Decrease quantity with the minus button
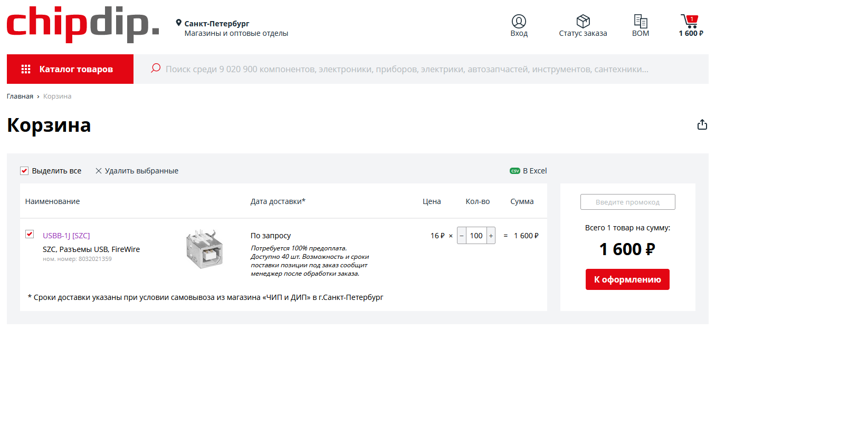 [x=462, y=236]
